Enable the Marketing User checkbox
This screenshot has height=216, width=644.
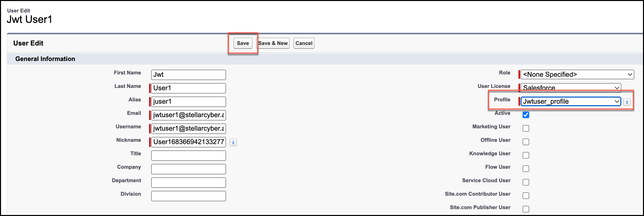click(526, 128)
